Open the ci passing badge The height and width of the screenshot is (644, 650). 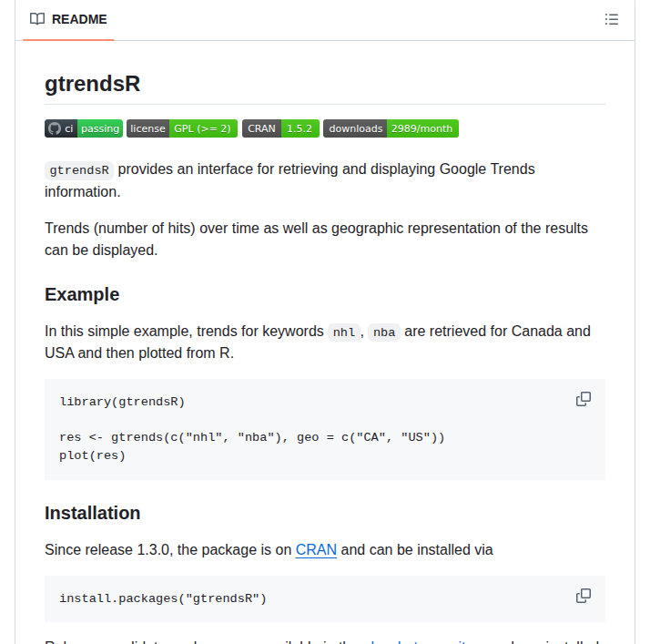point(84,128)
